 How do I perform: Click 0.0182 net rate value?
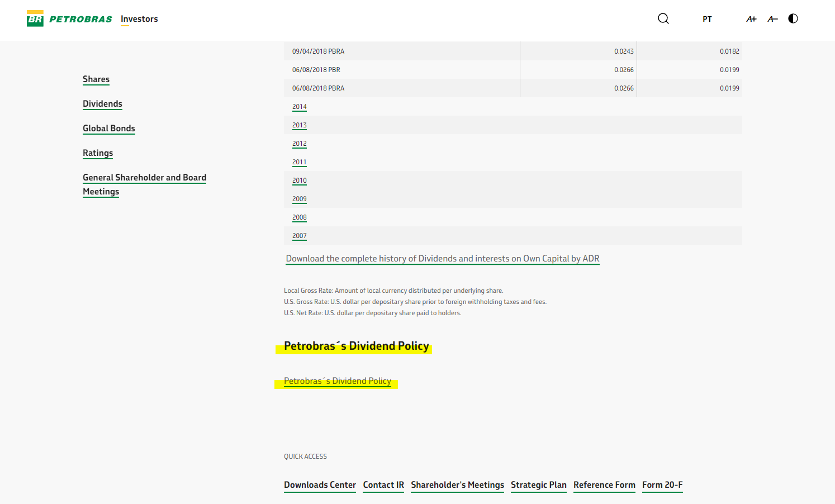[729, 51]
